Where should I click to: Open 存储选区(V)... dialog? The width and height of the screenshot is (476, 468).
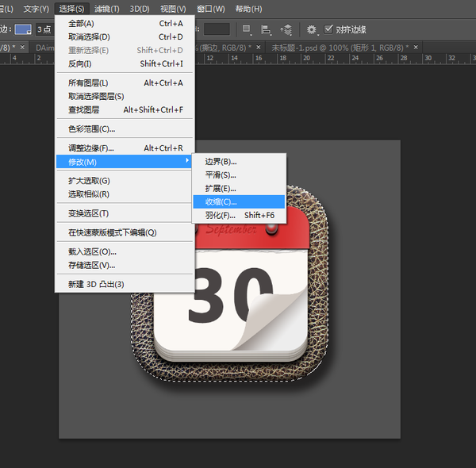coord(125,265)
